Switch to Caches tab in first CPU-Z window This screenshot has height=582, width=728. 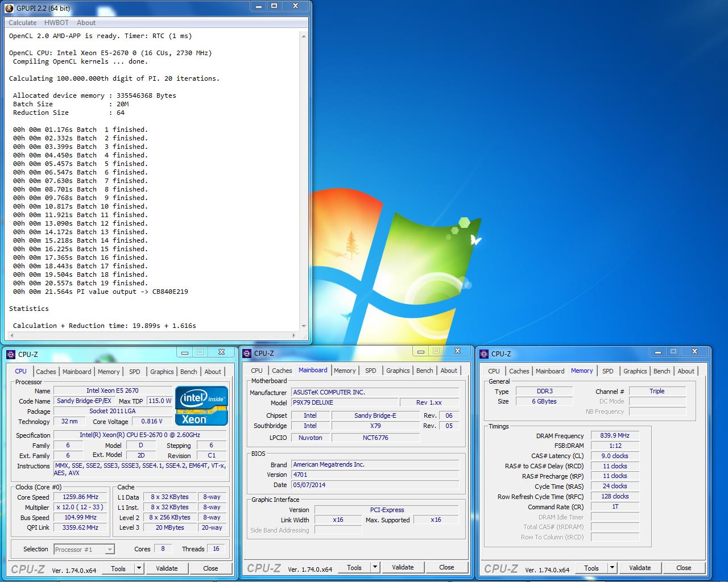pos(46,372)
